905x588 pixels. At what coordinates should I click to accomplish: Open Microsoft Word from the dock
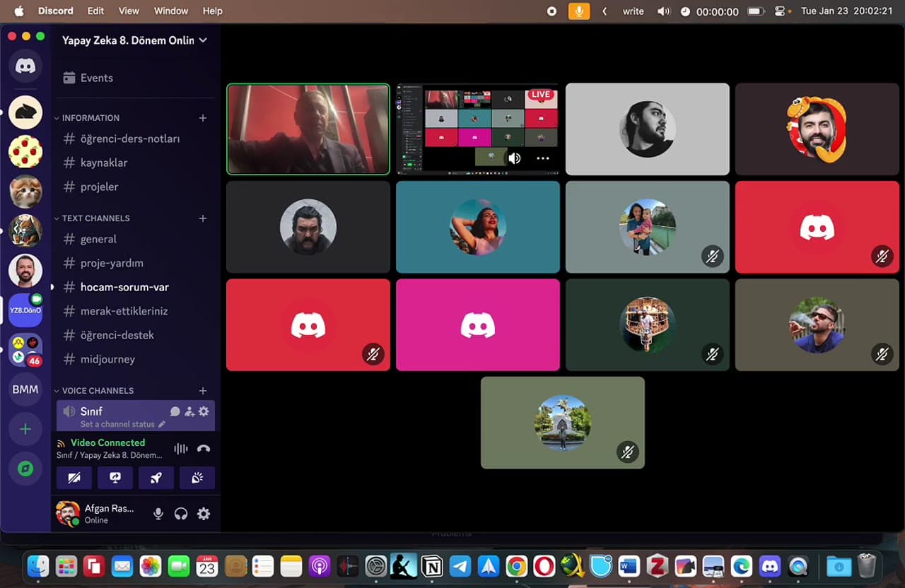tap(629, 566)
